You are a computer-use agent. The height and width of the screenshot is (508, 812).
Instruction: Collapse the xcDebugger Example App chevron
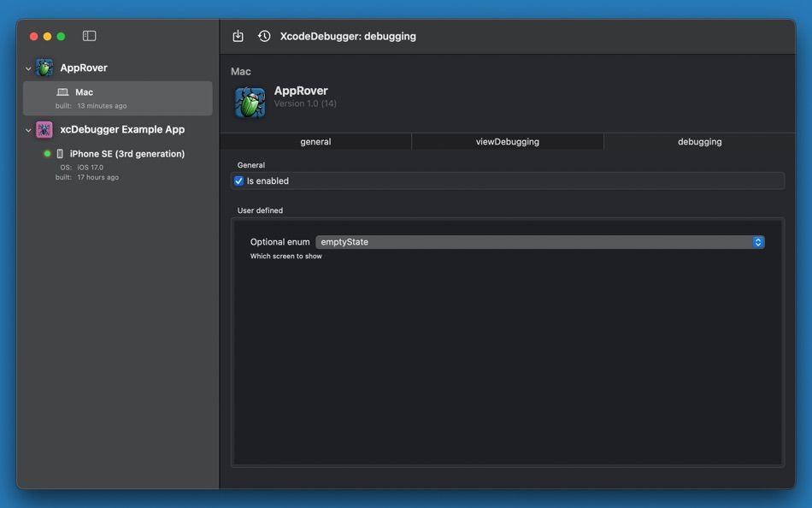tap(28, 130)
